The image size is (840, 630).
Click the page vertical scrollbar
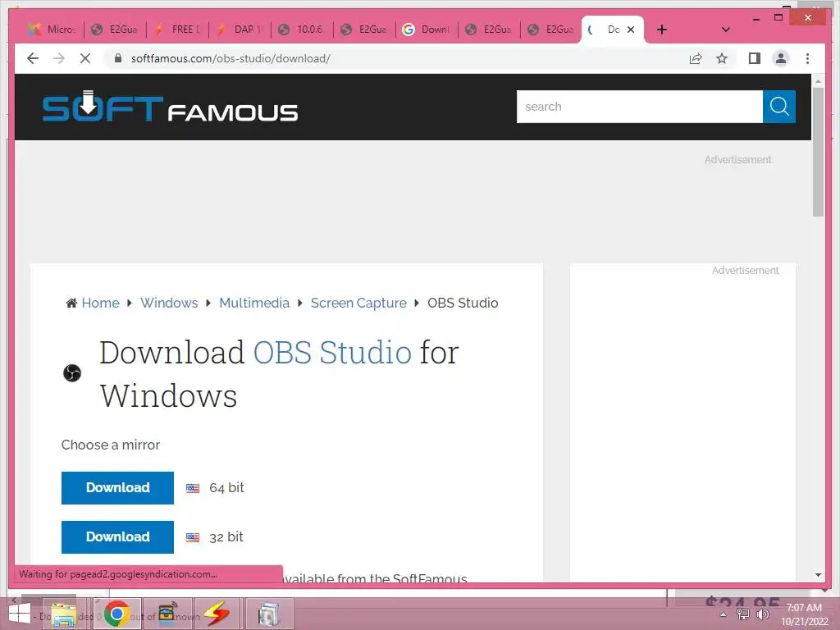coord(818,152)
